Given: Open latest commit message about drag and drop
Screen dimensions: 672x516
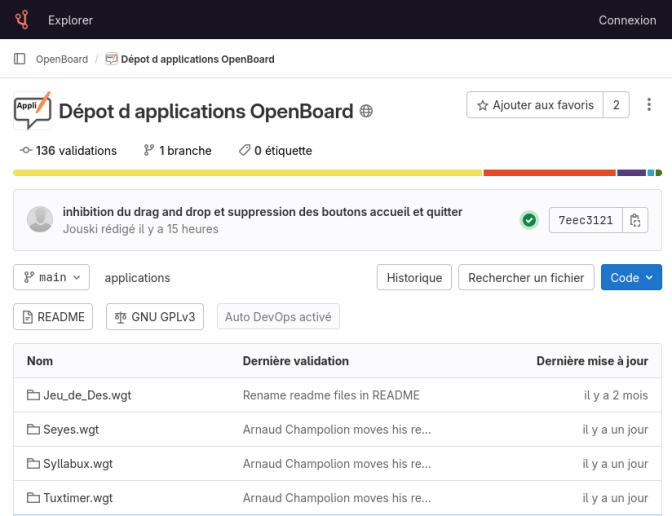Looking at the screenshot, I should click(x=262, y=212).
